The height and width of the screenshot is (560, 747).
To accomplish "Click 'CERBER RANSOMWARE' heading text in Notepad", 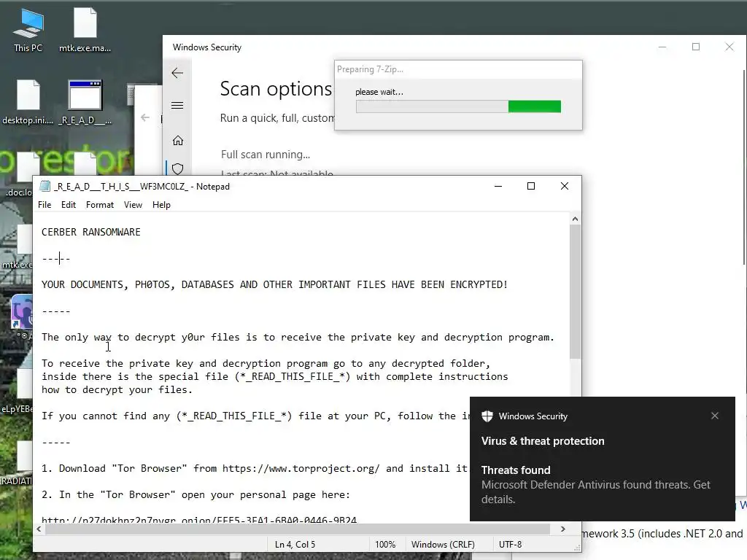I will (91, 232).
